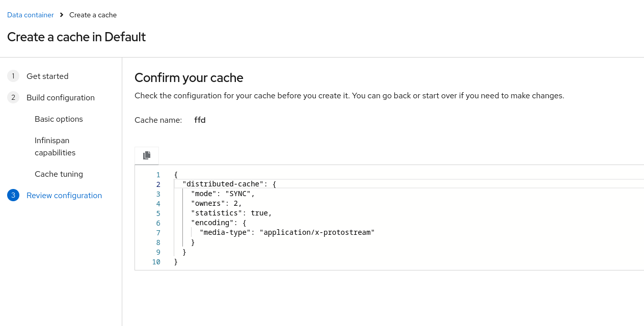Image resolution: width=644 pixels, height=326 pixels.
Task: Open the Infinispan capabilities substep
Action: [x=55, y=146]
